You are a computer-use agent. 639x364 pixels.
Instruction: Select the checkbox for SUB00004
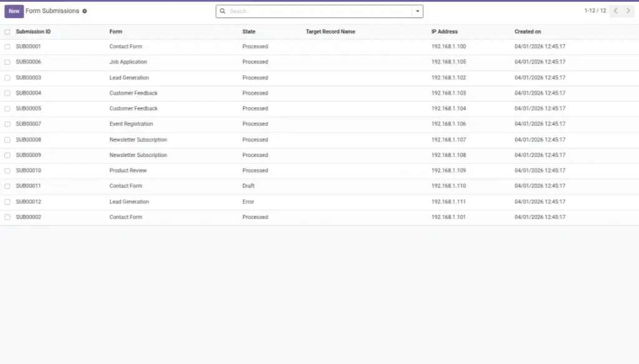click(x=7, y=93)
